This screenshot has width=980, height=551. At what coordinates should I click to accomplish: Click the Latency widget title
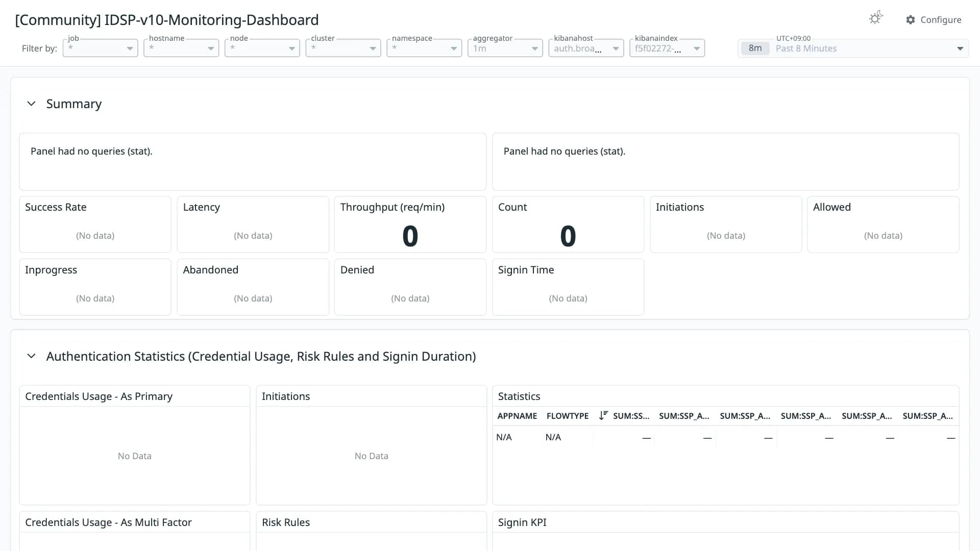(202, 207)
